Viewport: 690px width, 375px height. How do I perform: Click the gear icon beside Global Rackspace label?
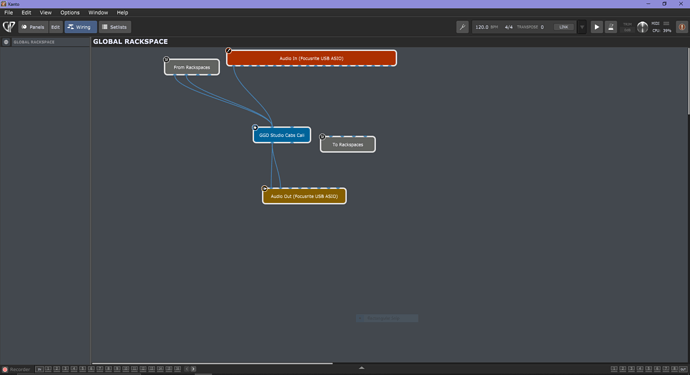(x=6, y=42)
